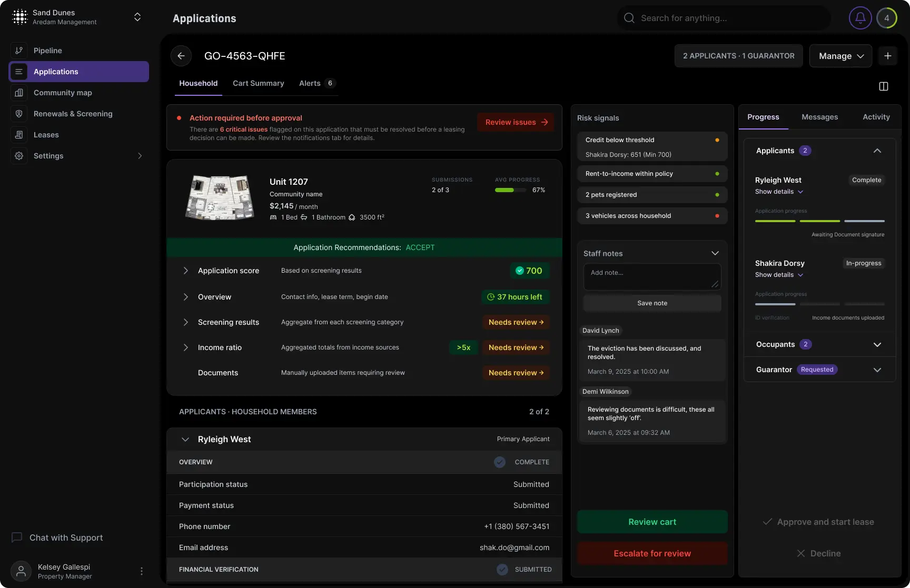Viewport: 910px width, 588px height.
Task: Click the Renewals & Screening shield icon
Action: (19, 114)
